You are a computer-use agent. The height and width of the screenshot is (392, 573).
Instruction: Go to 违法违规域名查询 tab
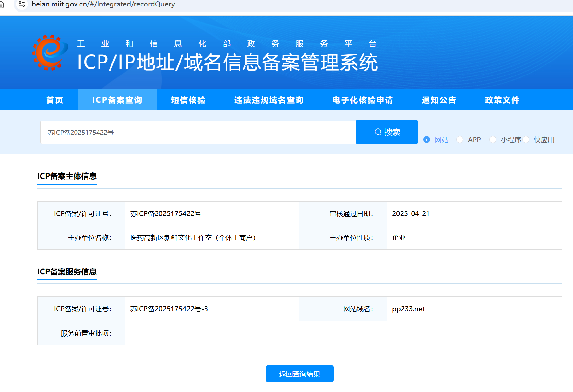click(269, 100)
